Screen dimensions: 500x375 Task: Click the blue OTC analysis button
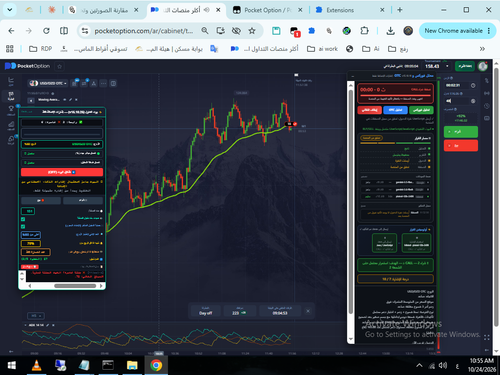(395, 110)
